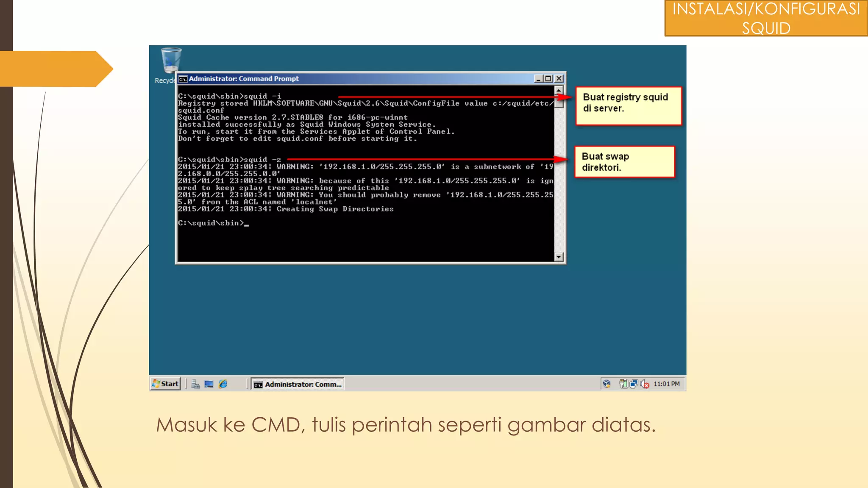The image size is (868, 488).
Task: Click scrollbar down arrow in Command Prompt
Action: coord(559,257)
